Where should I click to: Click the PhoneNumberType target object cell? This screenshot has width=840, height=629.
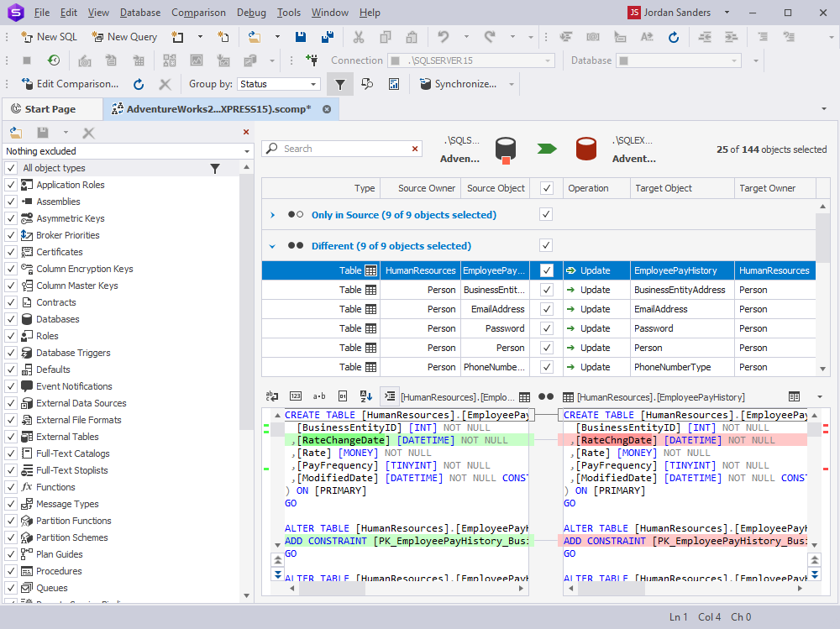tap(682, 367)
